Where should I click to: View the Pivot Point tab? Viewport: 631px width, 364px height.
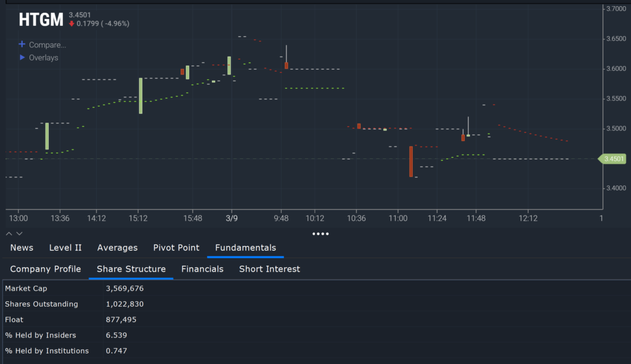tap(176, 247)
